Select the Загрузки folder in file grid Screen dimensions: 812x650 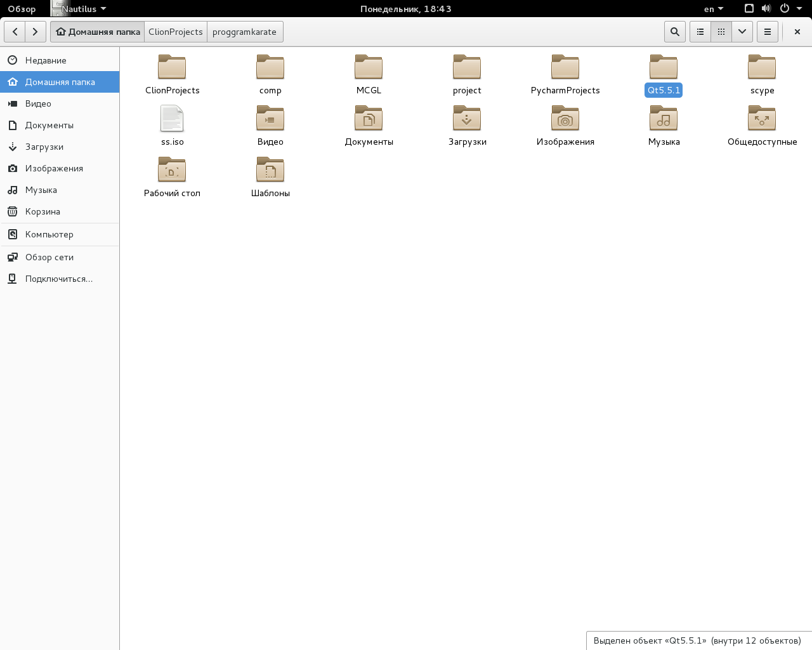[467, 126]
